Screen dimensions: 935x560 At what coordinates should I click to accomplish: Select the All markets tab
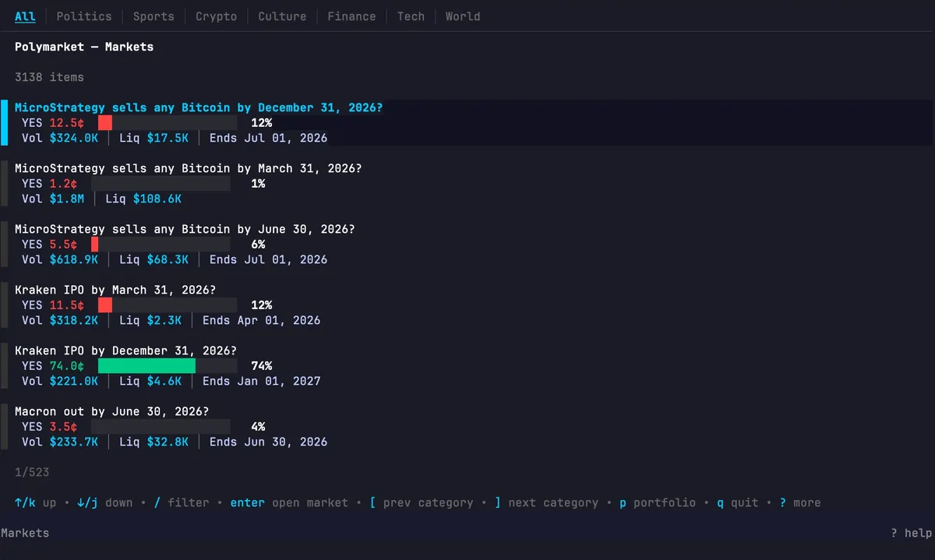[x=25, y=16]
